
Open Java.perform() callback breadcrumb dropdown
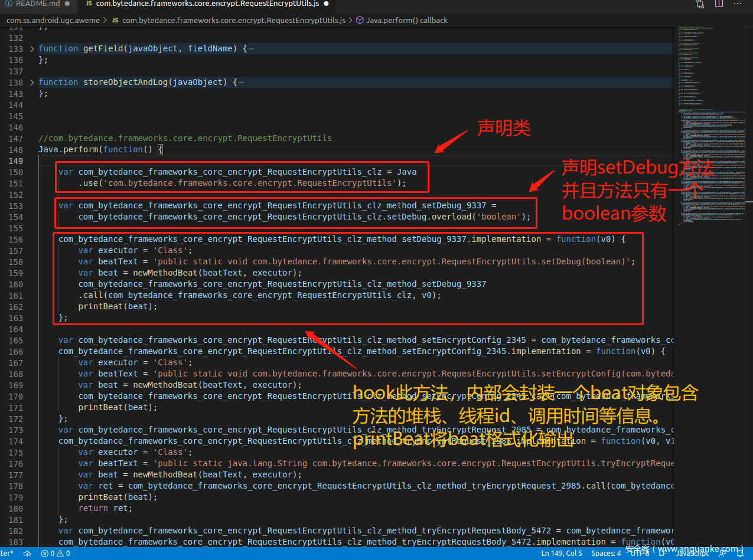406,20
